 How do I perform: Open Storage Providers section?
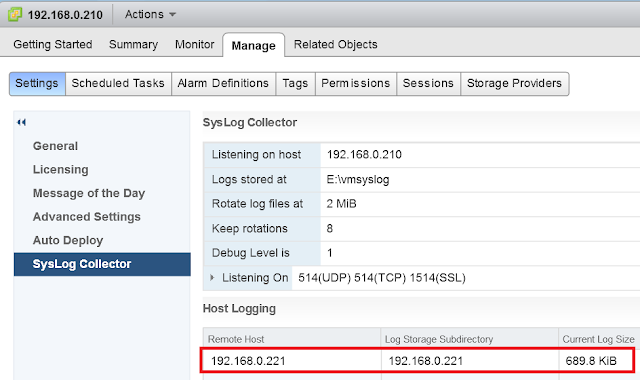pyautogui.click(x=514, y=84)
